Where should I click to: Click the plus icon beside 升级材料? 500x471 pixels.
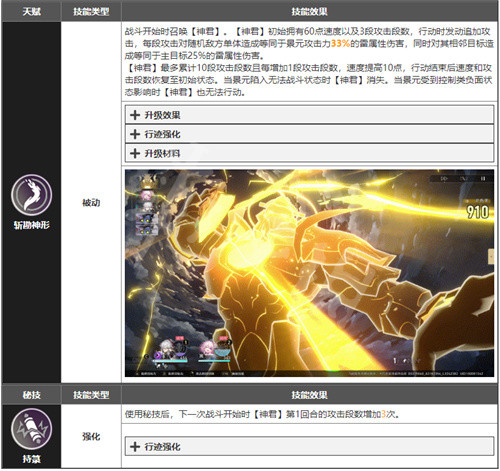tap(135, 153)
